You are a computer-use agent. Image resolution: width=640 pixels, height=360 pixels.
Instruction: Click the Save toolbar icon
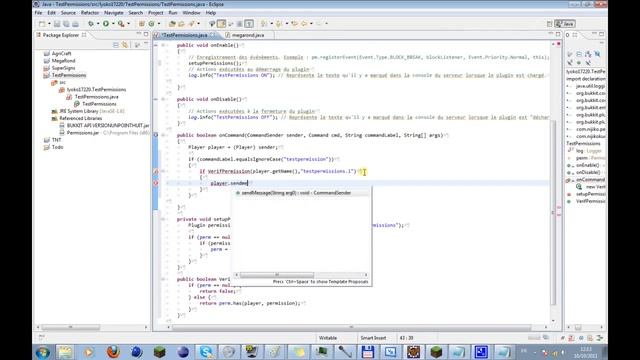57,24
